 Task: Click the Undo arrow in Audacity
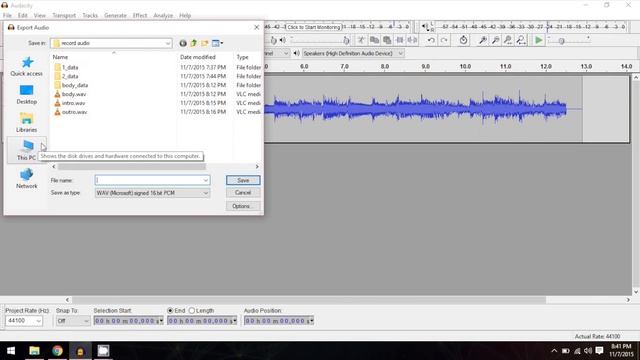[431, 40]
